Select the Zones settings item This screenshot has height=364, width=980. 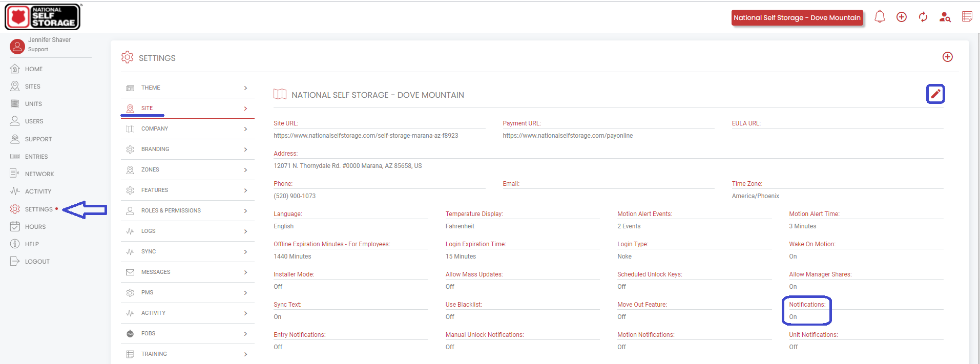tap(187, 169)
